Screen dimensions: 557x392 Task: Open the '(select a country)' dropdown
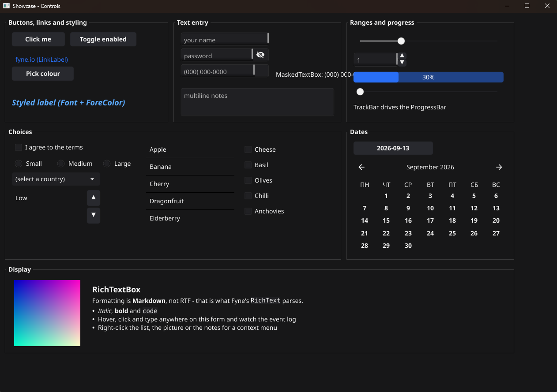pos(56,179)
